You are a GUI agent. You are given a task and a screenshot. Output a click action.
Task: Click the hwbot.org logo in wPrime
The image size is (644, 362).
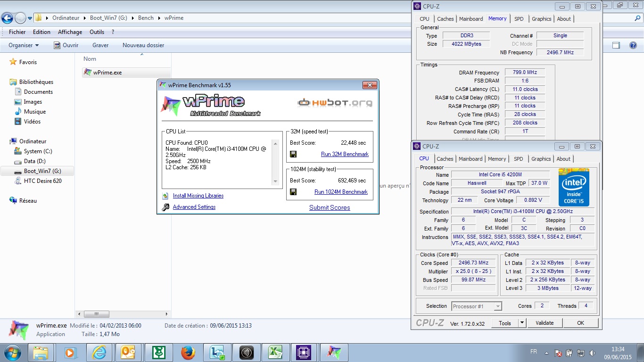coord(335,102)
